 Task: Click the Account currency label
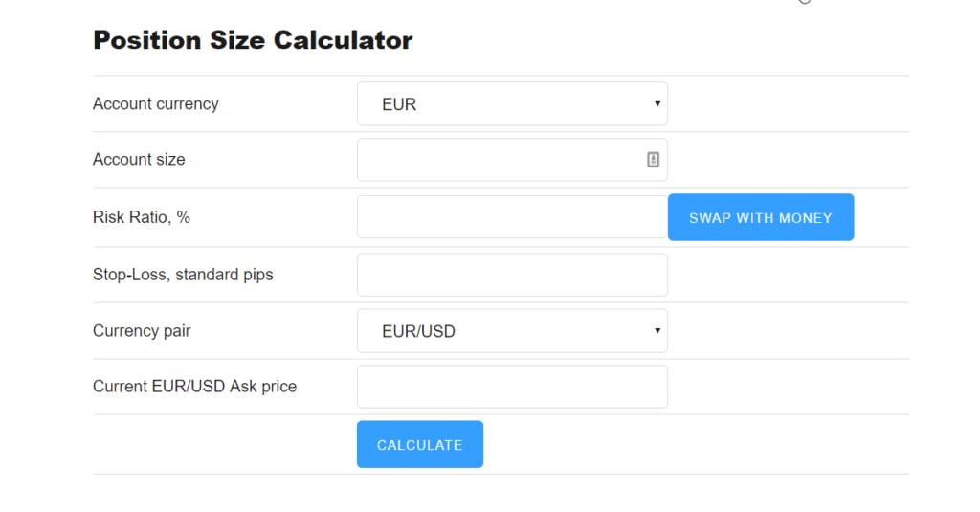[x=155, y=104]
